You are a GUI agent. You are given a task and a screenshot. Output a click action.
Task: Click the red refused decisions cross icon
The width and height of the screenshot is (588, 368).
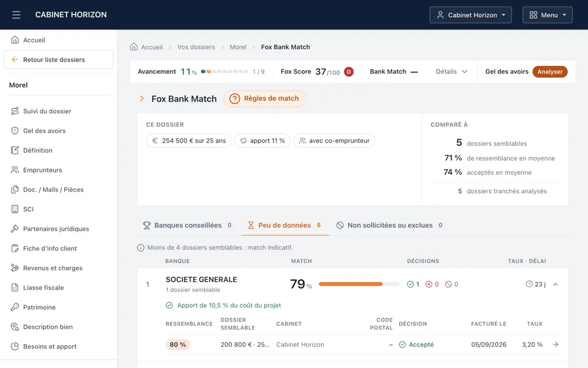429,284
